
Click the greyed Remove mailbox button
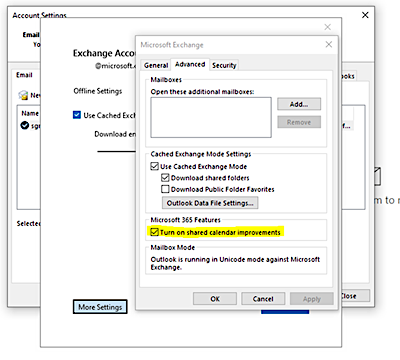point(299,122)
